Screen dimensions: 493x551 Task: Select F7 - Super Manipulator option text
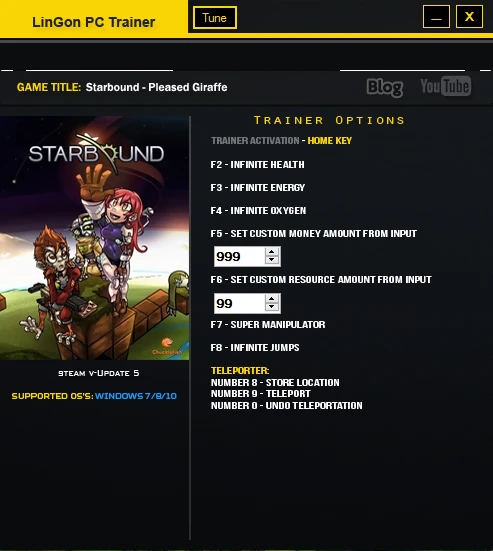[x=268, y=325]
